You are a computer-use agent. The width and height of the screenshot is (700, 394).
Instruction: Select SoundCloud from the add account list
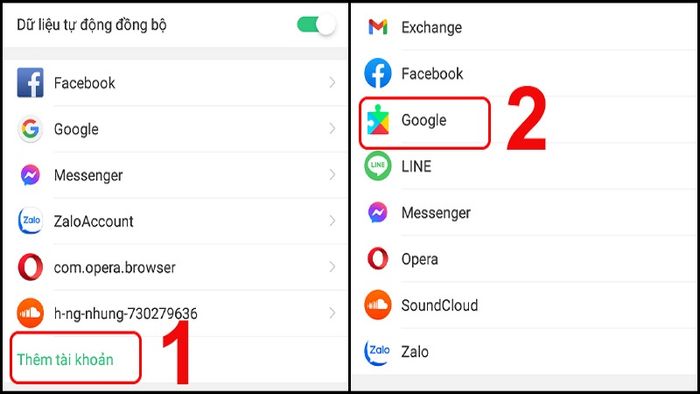525,305
